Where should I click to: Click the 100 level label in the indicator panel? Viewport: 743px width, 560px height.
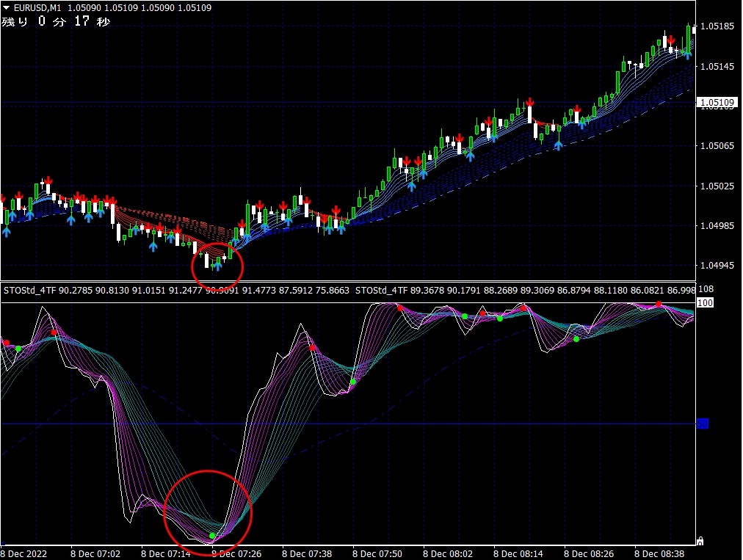click(704, 302)
